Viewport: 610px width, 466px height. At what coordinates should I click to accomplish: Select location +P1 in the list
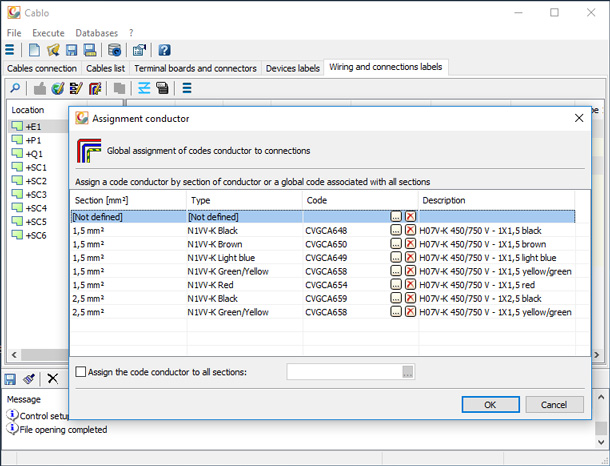click(x=33, y=140)
